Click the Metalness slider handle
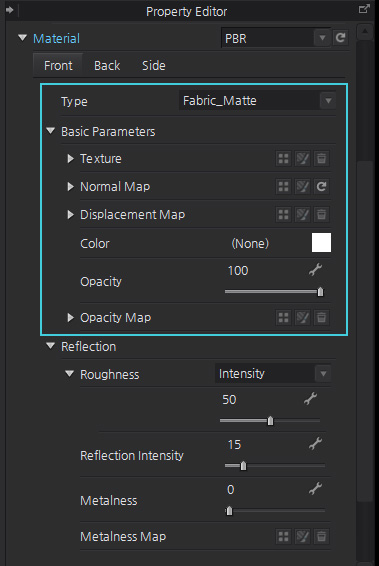 click(x=229, y=511)
